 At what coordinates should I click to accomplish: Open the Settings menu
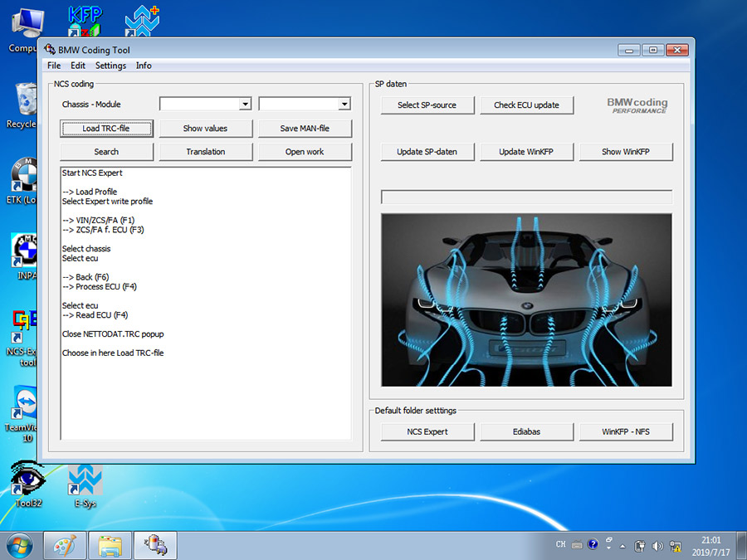tap(110, 66)
